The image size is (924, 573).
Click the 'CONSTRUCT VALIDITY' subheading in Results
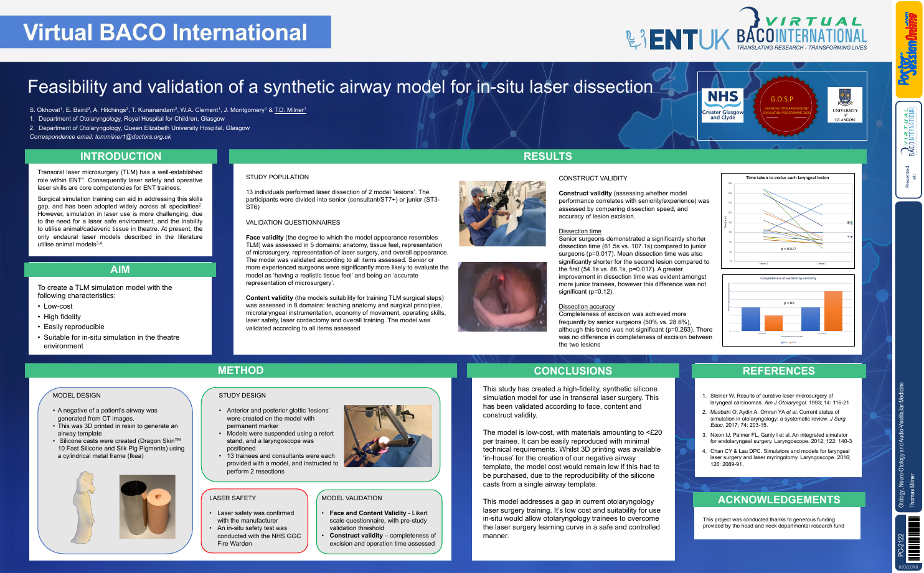[x=593, y=179]
